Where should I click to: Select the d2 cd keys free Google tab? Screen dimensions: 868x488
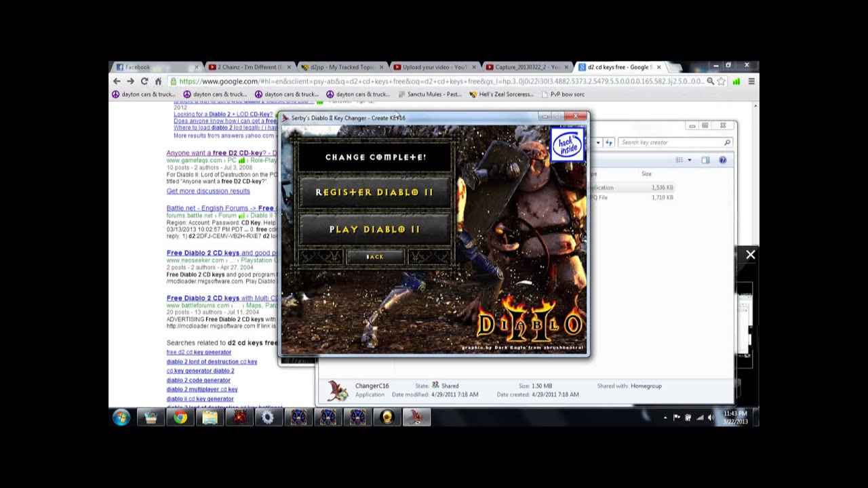(x=618, y=67)
